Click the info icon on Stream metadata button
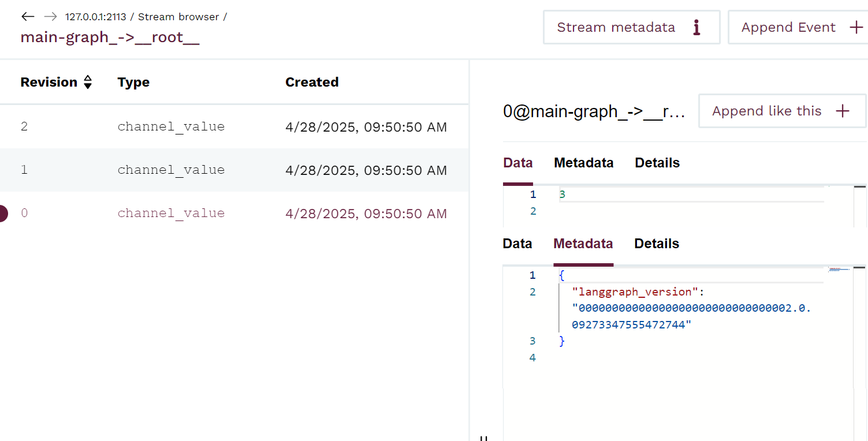 click(x=696, y=27)
